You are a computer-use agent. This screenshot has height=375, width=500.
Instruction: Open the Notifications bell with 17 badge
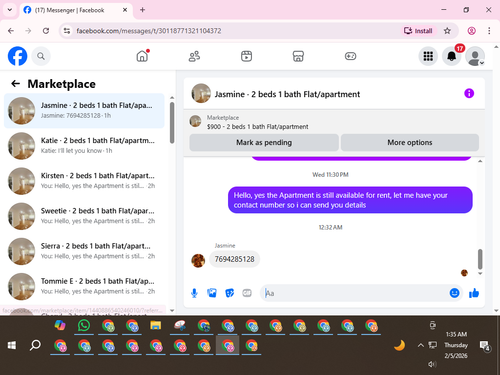[x=452, y=56]
